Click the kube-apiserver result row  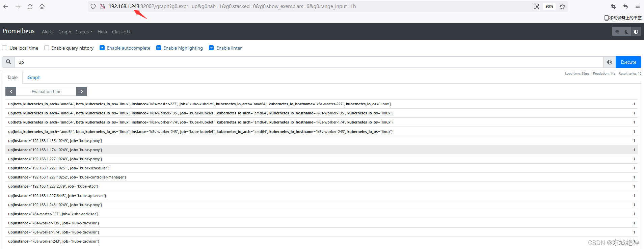322,196
